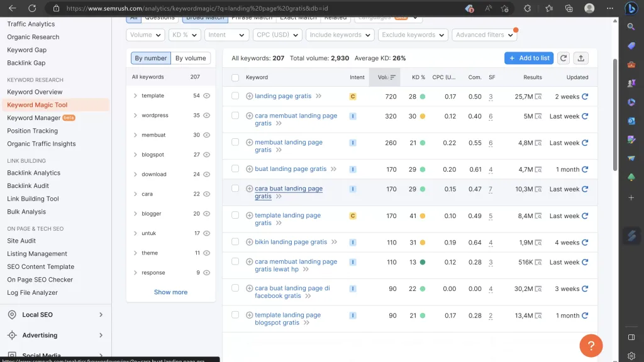Click the orange help question mark button
This screenshot has height=362, width=644.
[591, 346]
